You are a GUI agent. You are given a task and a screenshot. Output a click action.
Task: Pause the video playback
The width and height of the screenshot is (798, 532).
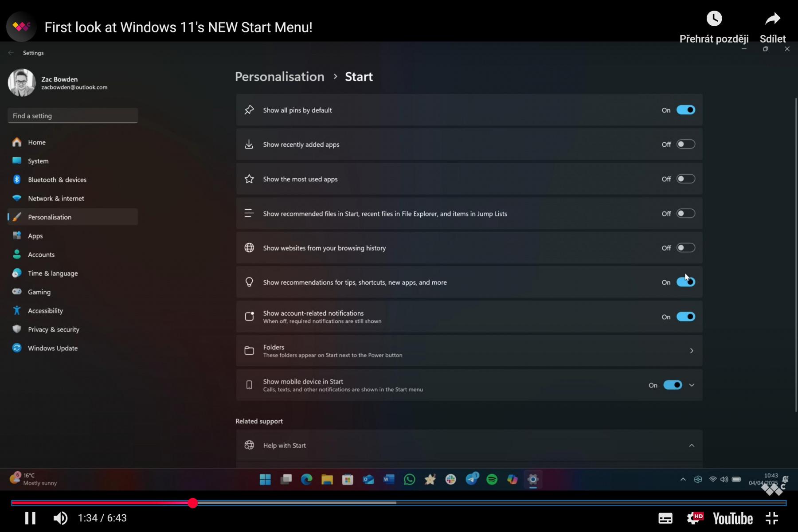tap(30, 518)
